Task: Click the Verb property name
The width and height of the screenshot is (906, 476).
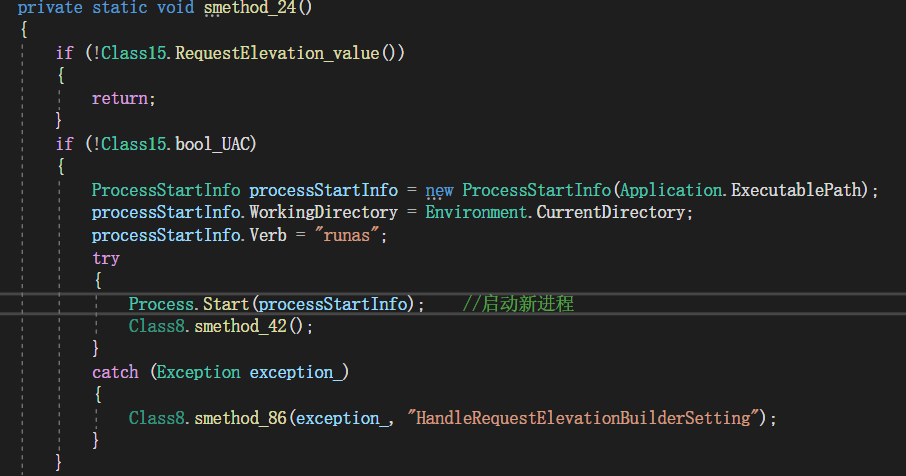Action: (268, 236)
